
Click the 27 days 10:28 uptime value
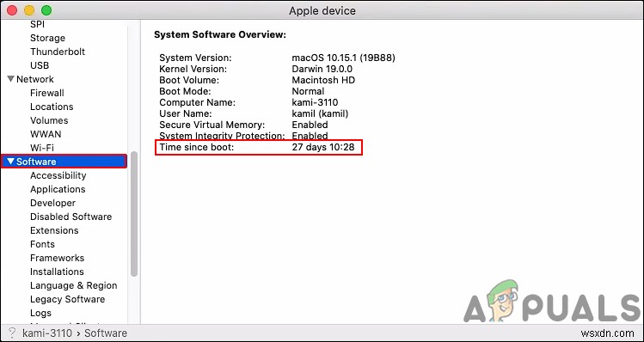[322, 147]
